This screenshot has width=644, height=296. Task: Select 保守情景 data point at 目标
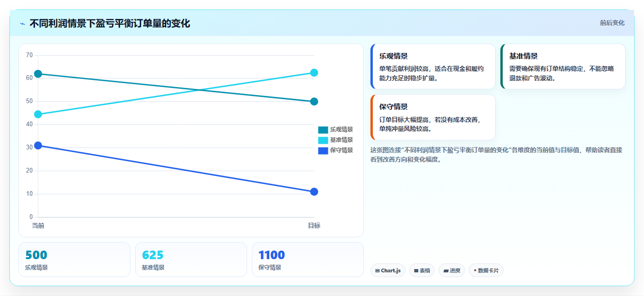pos(314,192)
